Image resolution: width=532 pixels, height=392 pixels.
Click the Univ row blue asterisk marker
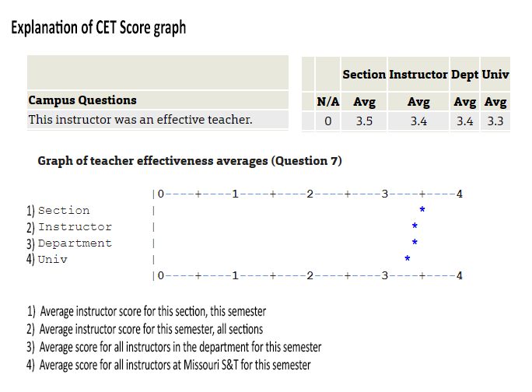[x=407, y=259]
